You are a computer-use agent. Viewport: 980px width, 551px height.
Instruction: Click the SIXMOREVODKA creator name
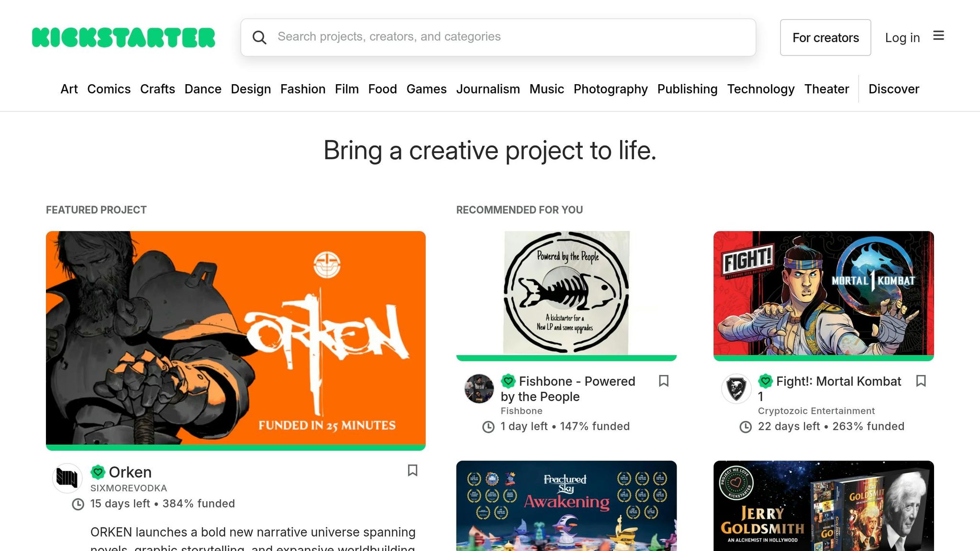tap(129, 488)
